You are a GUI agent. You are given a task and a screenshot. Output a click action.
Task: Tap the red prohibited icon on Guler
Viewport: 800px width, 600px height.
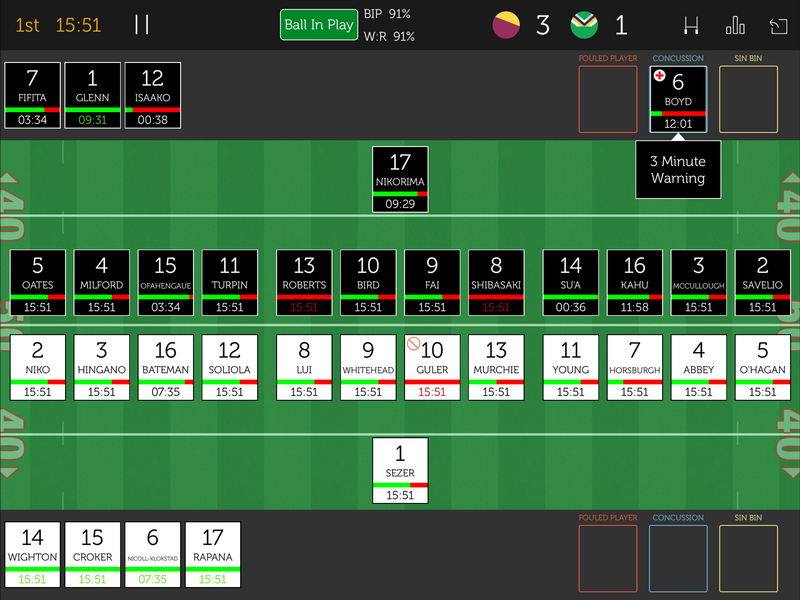click(x=413, y=344)
